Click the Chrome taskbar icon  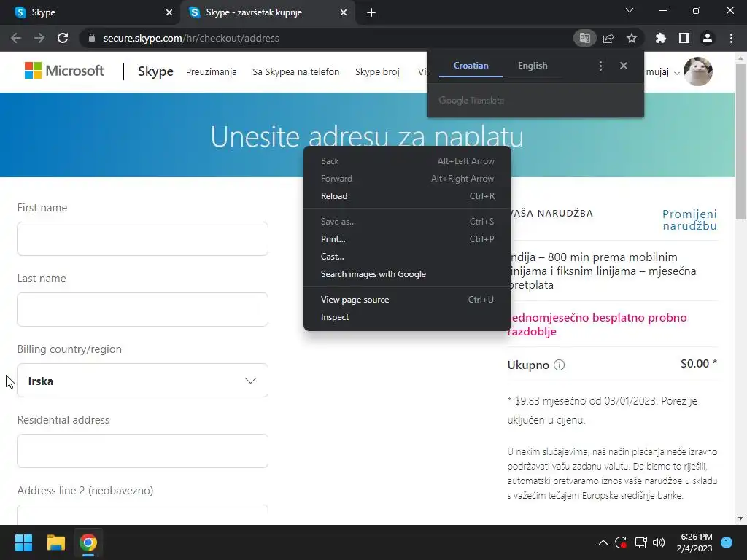click(x=88, y=542)
